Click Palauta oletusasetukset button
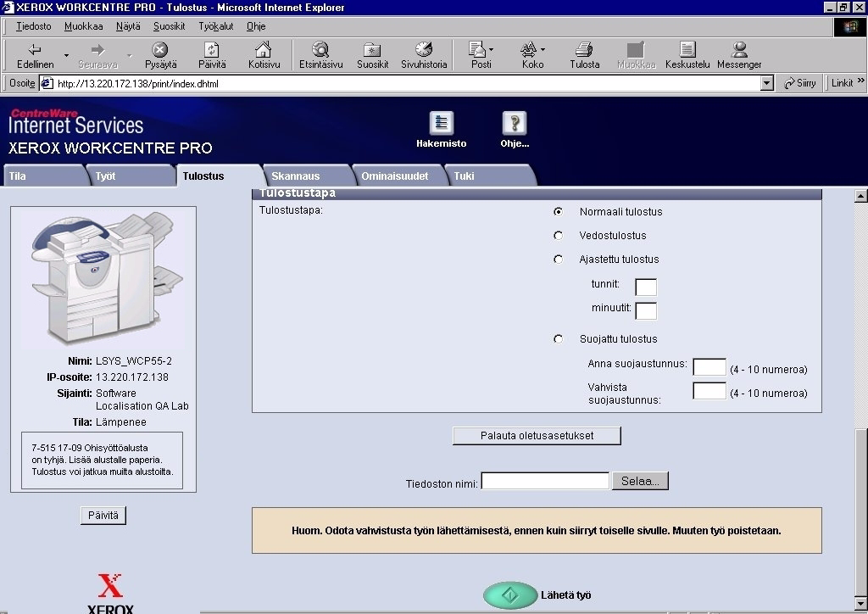The width and height of the screenshot is (868, 614). coord(537,436)
